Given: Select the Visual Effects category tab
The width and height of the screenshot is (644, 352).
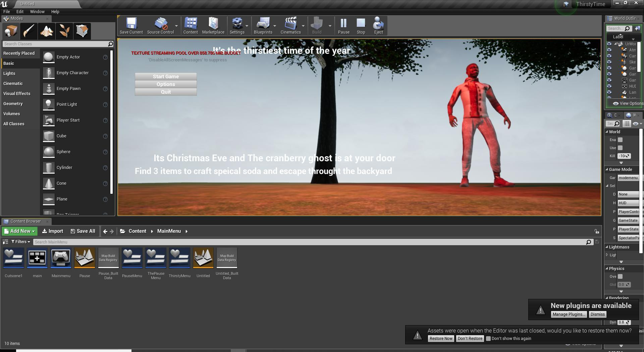Looking at the screenshot, I should 17,94.
